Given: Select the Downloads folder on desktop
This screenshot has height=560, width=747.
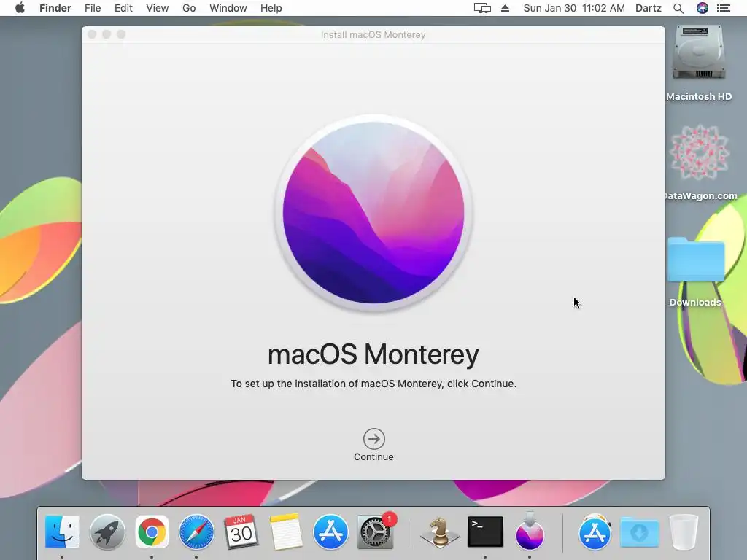Looking at the screenshot, I should coord(696,260).
